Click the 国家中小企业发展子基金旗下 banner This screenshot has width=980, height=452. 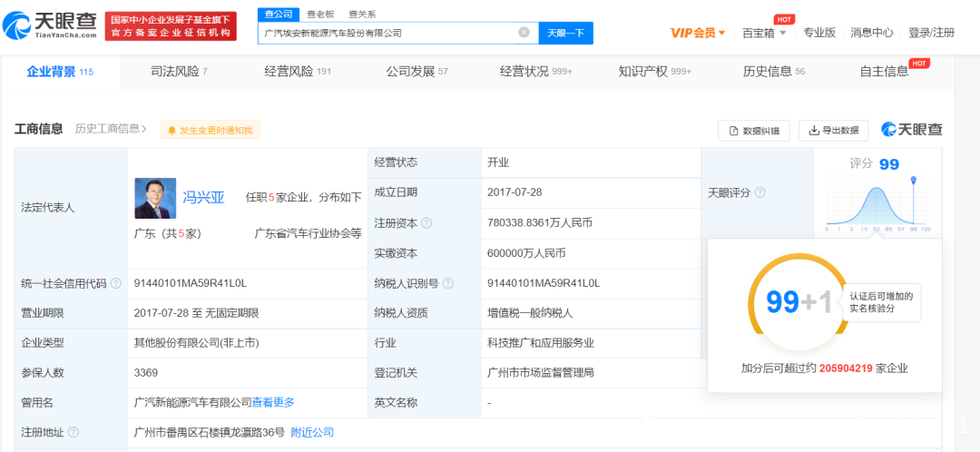171,26
